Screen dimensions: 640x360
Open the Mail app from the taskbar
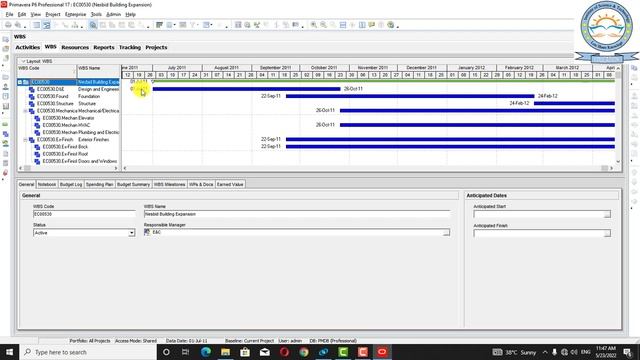tap(265, 352)
